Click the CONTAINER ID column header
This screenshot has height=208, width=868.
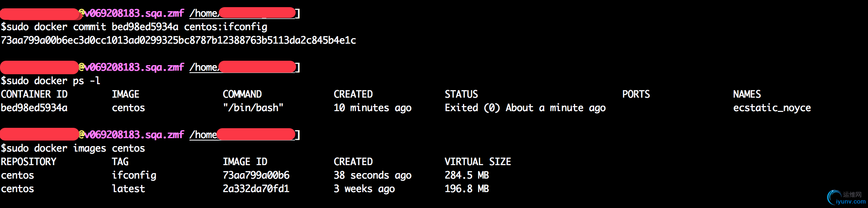pyautogui.click(x=34, y=94)
